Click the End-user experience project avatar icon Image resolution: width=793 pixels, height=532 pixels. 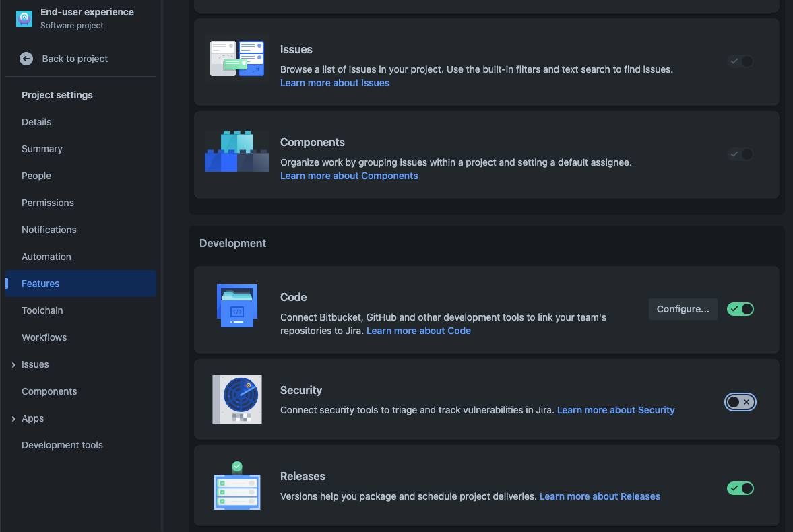point(23,18)
